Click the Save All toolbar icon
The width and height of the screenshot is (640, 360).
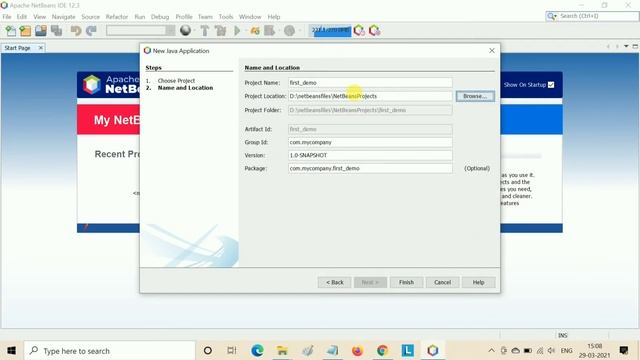[57, 31]
